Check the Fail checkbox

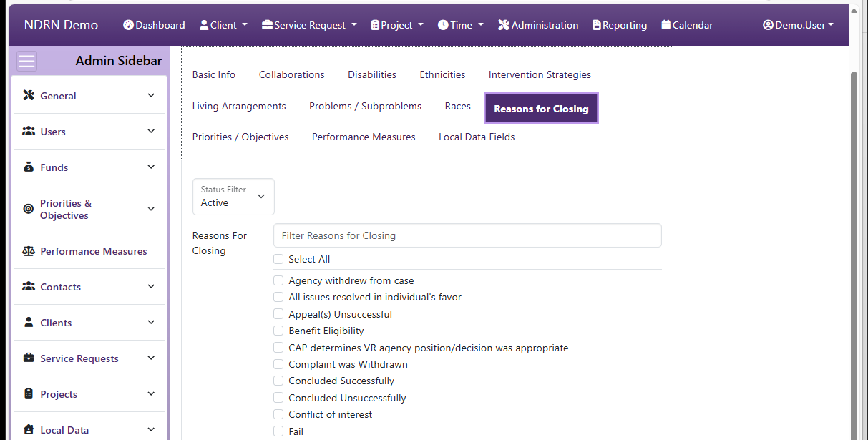(278, 431)
